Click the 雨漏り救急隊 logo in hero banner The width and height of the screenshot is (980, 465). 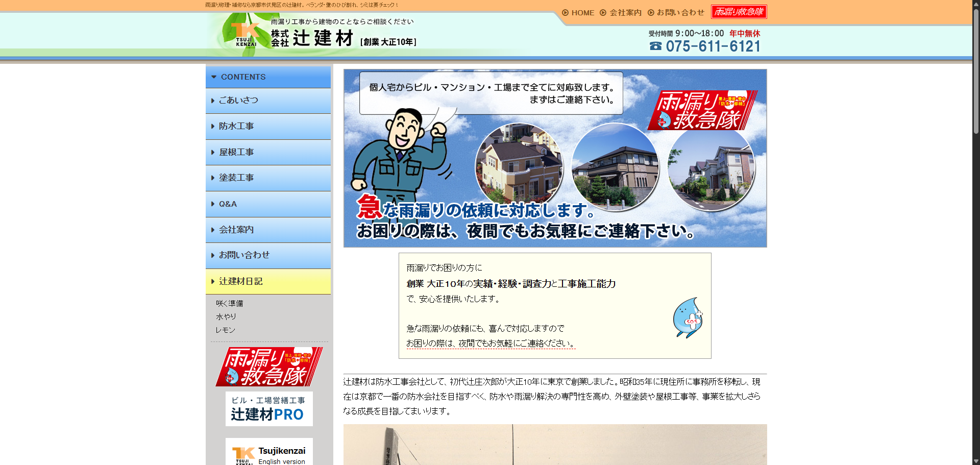[702, 111]
